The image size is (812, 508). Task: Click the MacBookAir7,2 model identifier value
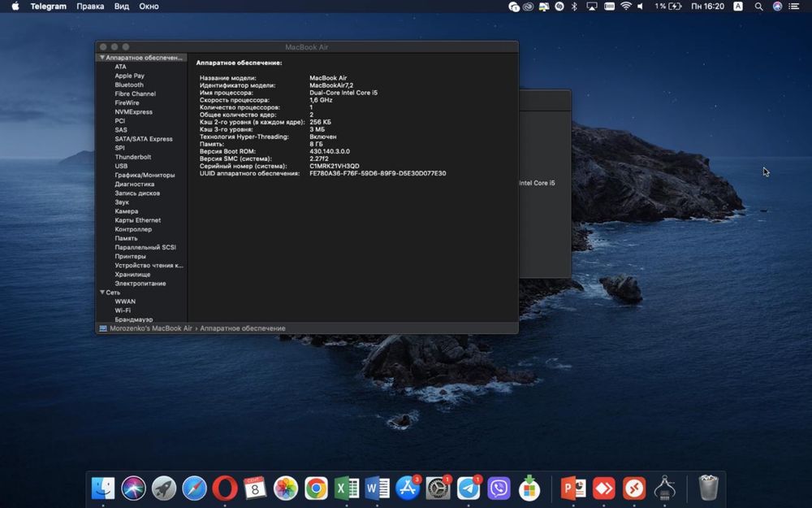(331, 85)
